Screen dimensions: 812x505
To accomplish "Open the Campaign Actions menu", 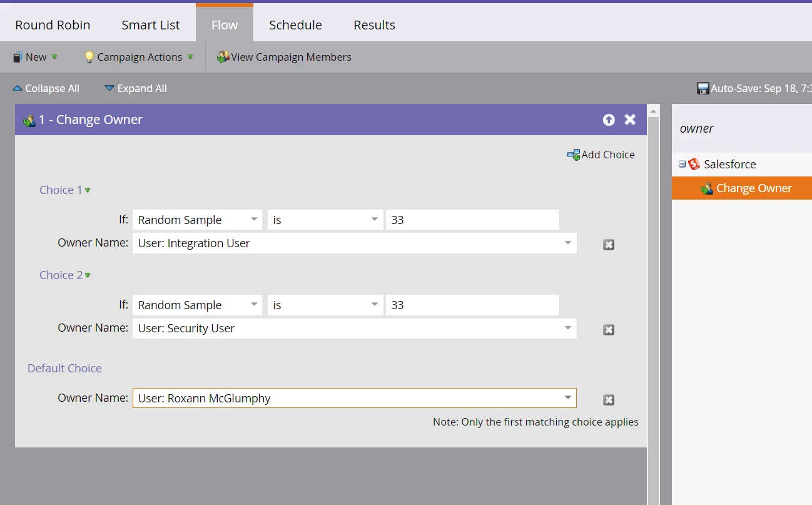I will click(139, 57).
